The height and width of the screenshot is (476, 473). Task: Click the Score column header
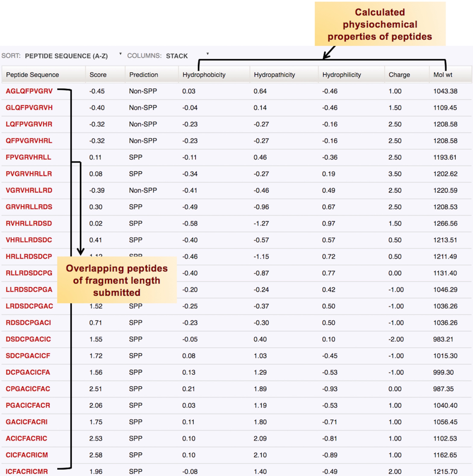pyautogui.click(x=98, y=75)
